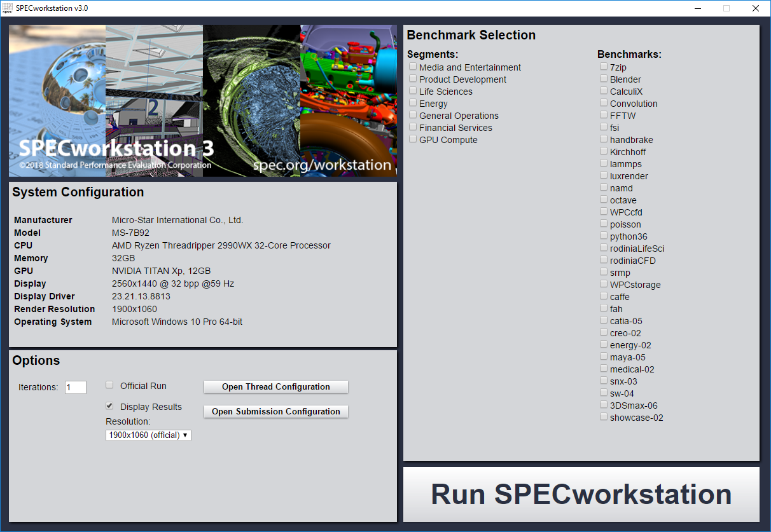Check the WPCstorage benchmark

click(604, 283)
